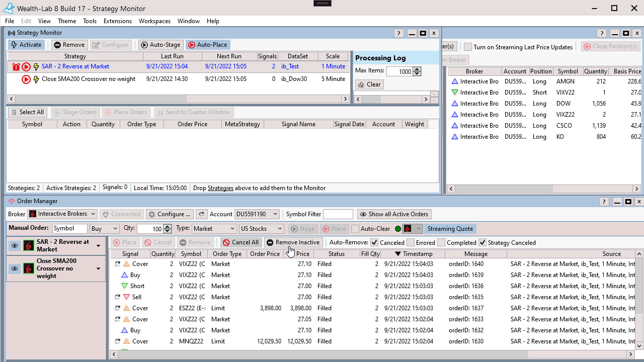Enable the Errored auto-remove checkbox
The image size is (644, 362).
tap(411, 242)
